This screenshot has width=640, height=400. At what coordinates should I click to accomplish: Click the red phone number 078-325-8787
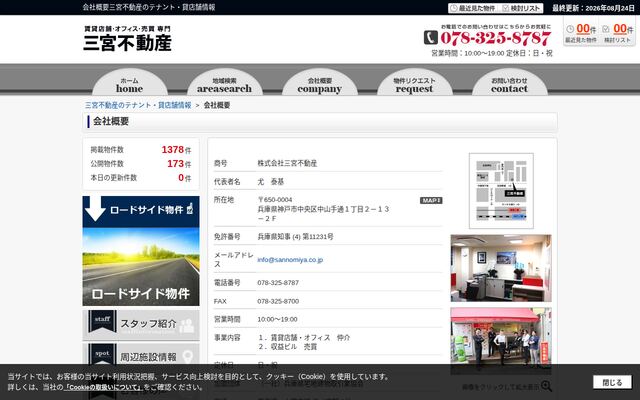point(496,38)
